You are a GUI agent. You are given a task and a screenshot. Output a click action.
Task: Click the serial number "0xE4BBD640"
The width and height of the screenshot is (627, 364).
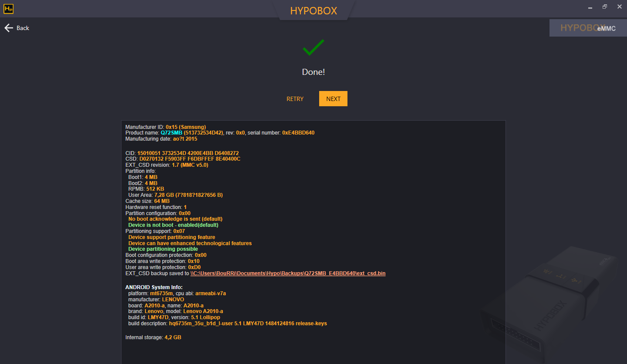tap(298, 132)
